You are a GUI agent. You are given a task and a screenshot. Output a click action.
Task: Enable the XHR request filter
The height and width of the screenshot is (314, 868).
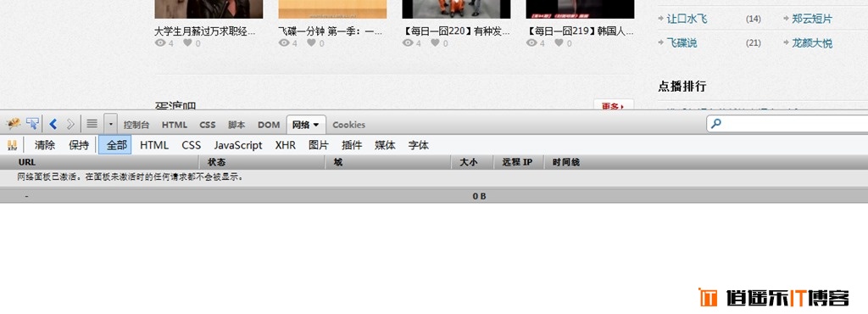click(285, 145)
